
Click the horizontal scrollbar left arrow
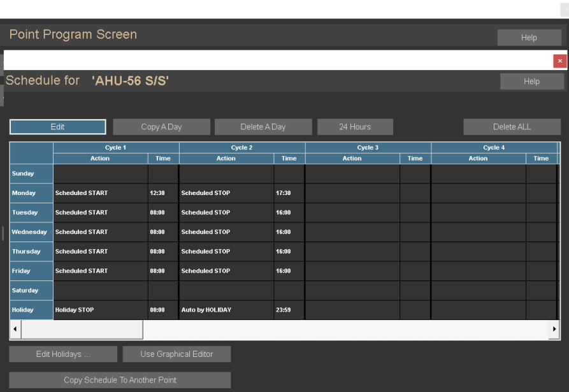[15, 330]
